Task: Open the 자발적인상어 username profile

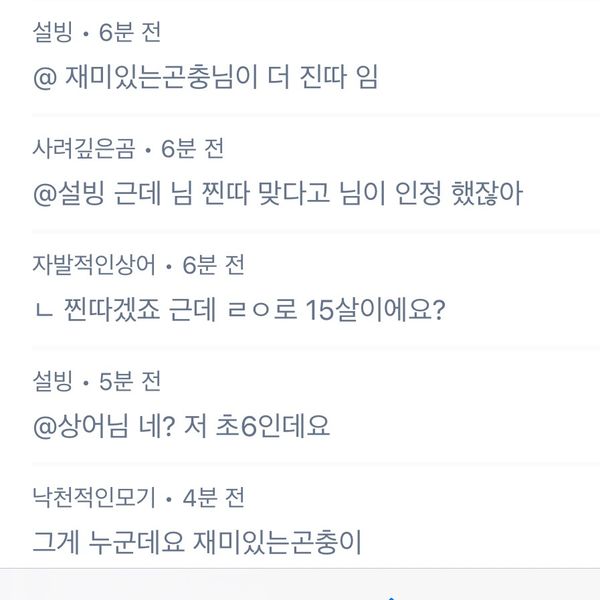Action: [x=94, y=265]
